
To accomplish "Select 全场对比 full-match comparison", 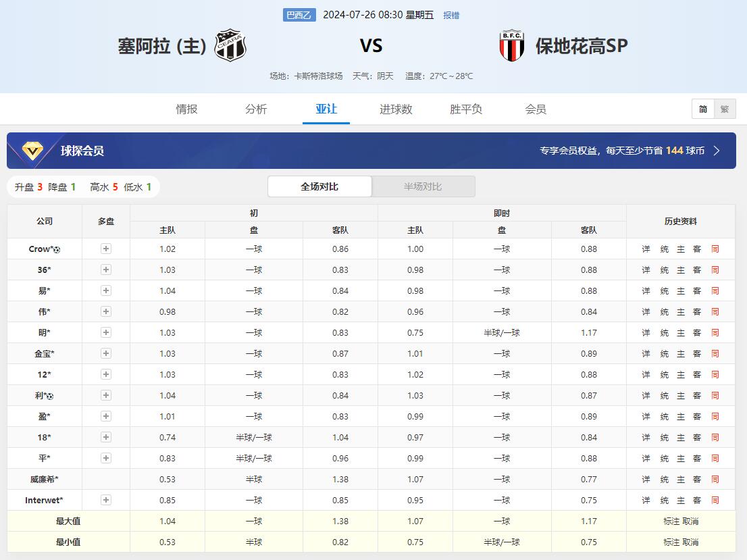I will pyautogui.click(x=319, y=186).
